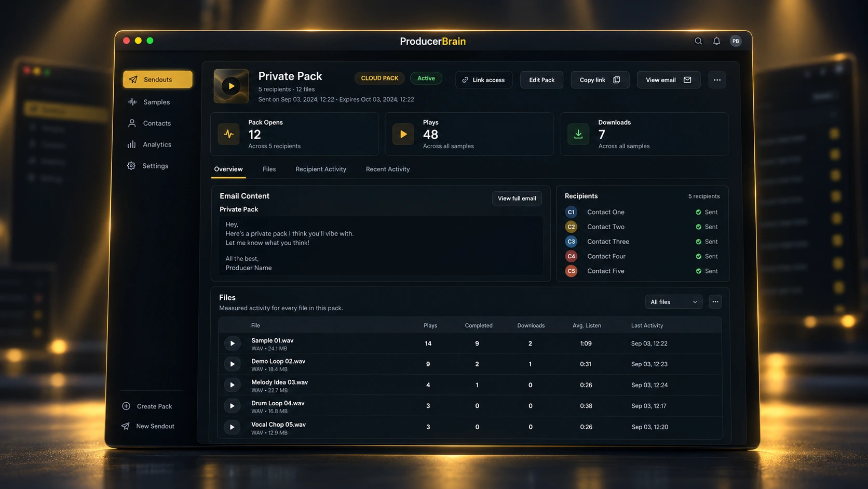This screenshot has width=868, height=489.
Task: Click the Active status badge
Action: 426,78
